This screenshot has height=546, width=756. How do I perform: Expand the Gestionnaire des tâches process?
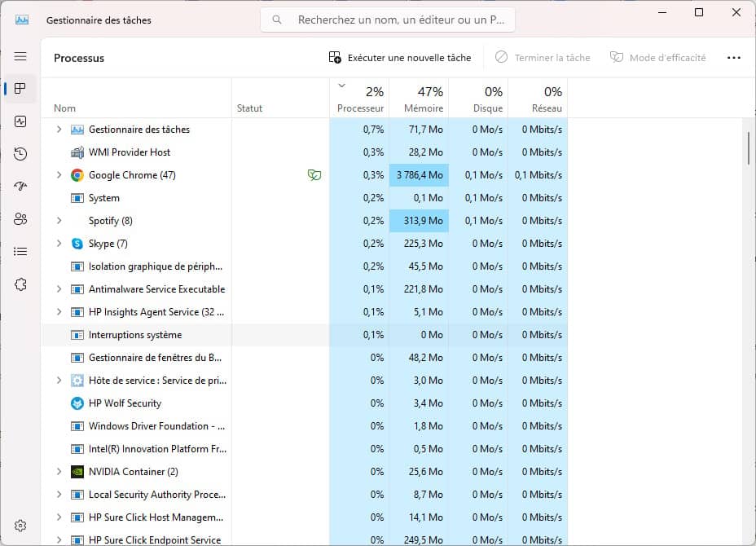(x=59, y=130)
